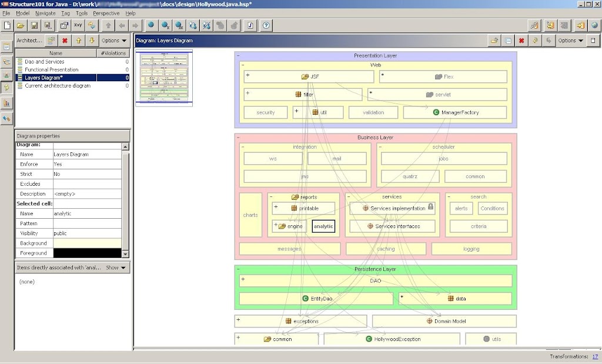
Task: Click the new cell icon in diagram toolbar
Action: click(x=494, y=41)
